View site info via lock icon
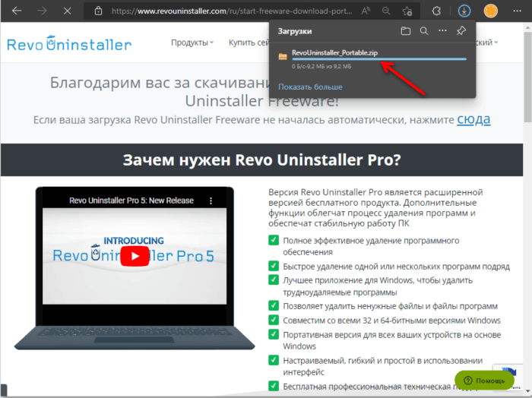 tap(98, 11)
